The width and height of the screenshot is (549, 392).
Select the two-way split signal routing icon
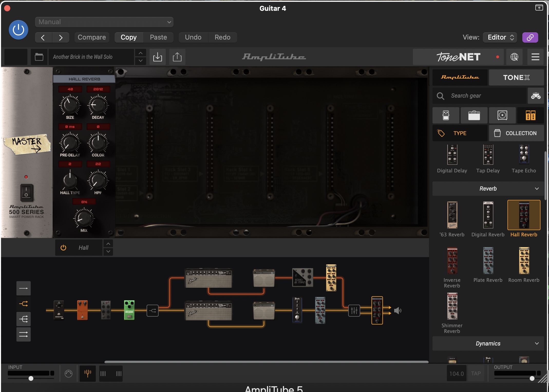tap(24, 304)
